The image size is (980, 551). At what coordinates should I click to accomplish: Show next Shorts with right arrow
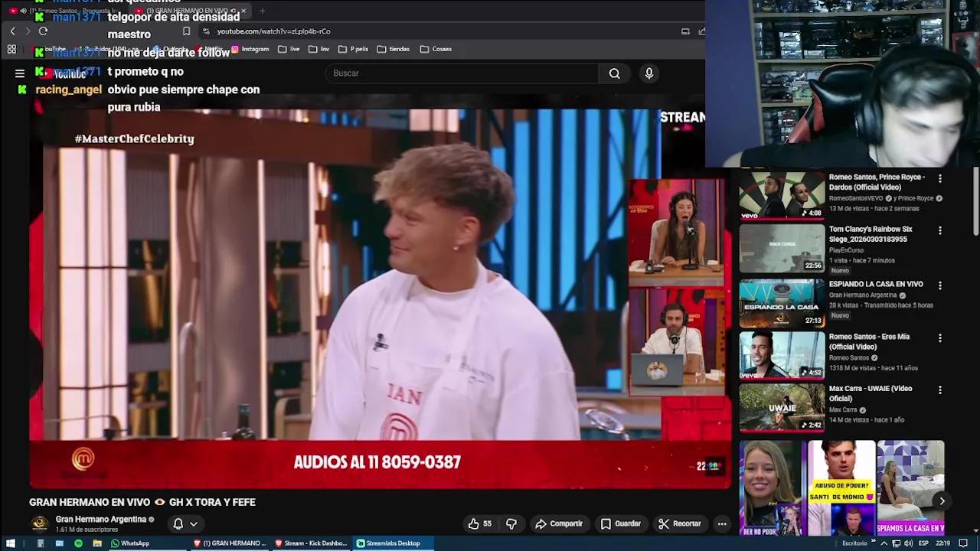pos(942,501)
